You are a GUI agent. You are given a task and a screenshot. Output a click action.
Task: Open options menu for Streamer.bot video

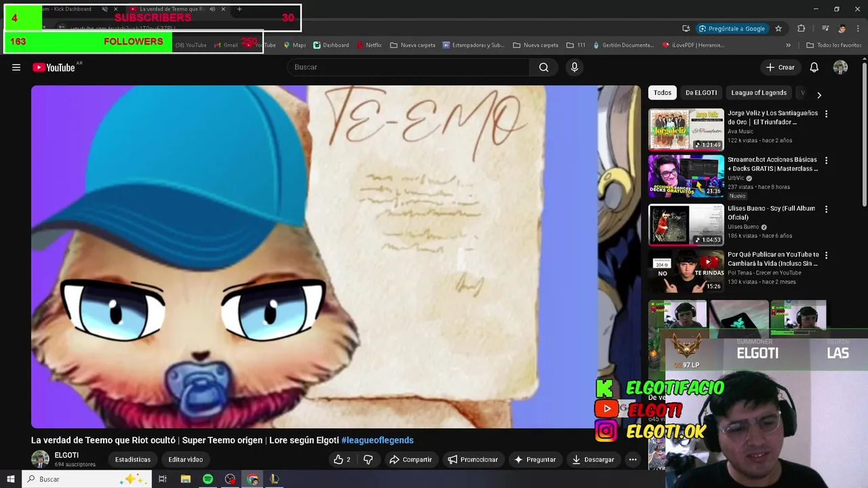point(826,161)
